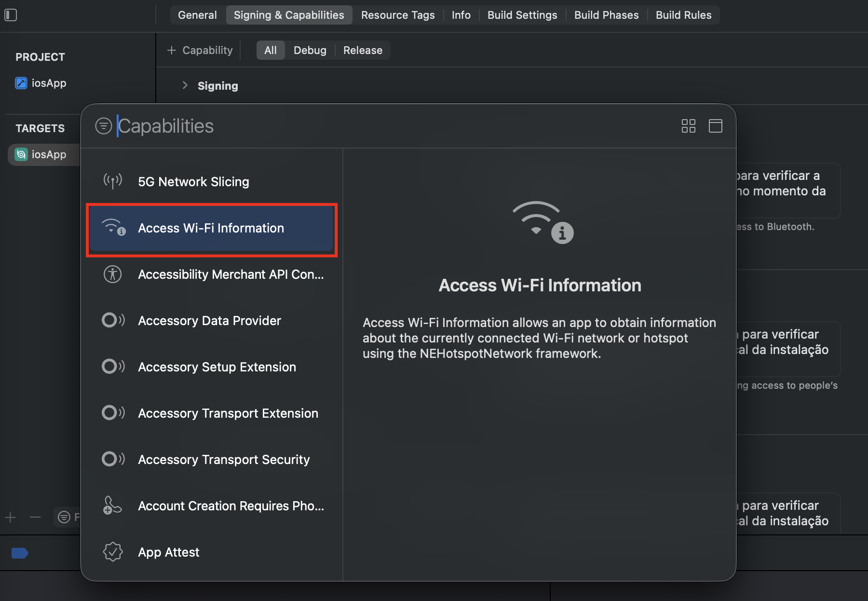
Task: Select Account Creation Requires Pho... capability
Action: pyautogui.click(x=212, y=505)
